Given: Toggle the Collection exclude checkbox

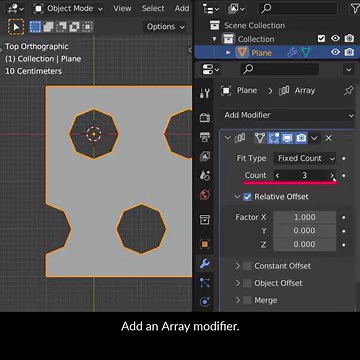Looking at the screenshot, I should point(321,39).
